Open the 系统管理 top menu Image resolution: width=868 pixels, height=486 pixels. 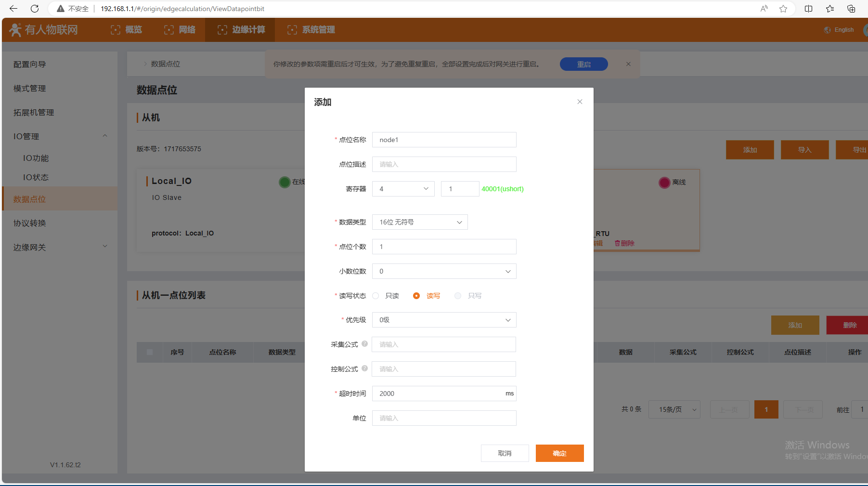[x=311, y=30]
